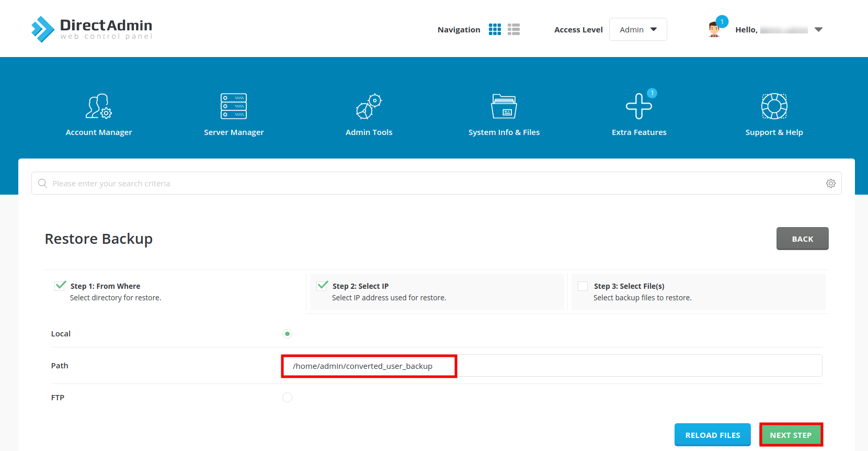Click the Path input field
Screen dimensions: 868x451
tap(552, 366)
